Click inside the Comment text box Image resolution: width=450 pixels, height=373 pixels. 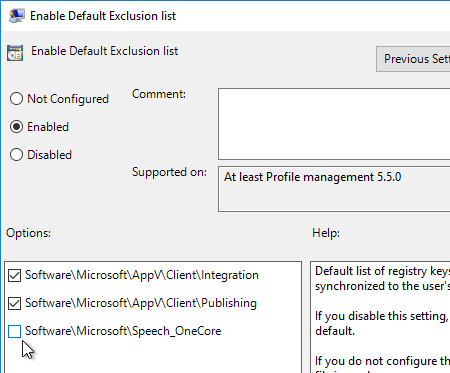pos(334,124)
